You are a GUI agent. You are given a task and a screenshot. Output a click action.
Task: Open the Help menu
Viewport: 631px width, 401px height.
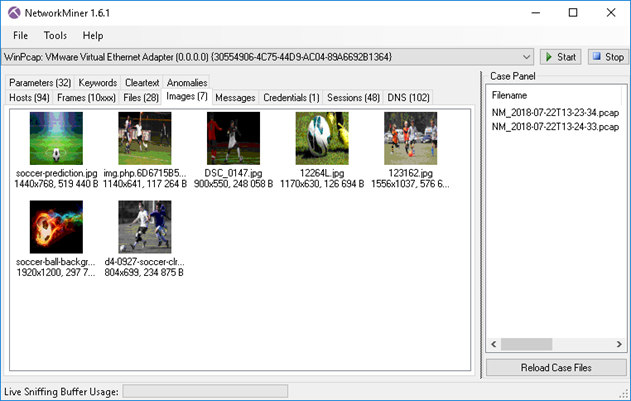93,35
